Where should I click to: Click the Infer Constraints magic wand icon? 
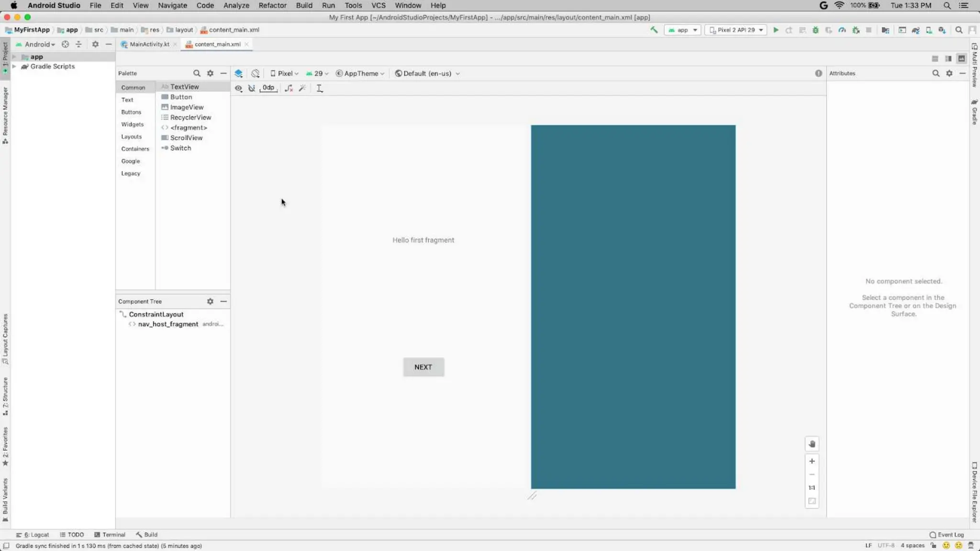pos(302,88)
